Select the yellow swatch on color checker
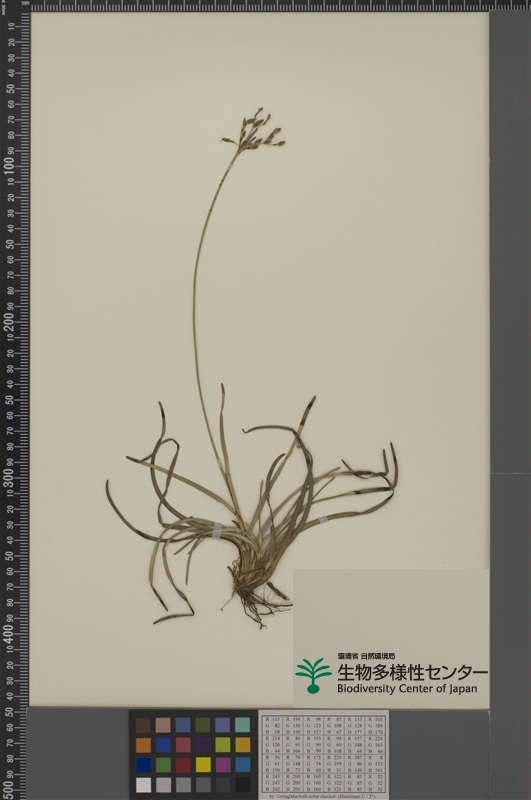This screenshot has height=800, width=531. point(203,764)
